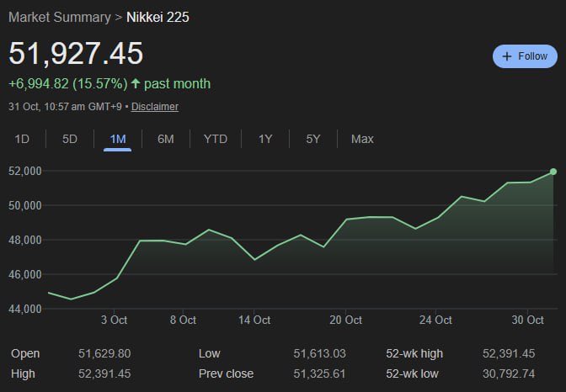
Task: Click the 3 Oct date label
Action: (114, 320)
